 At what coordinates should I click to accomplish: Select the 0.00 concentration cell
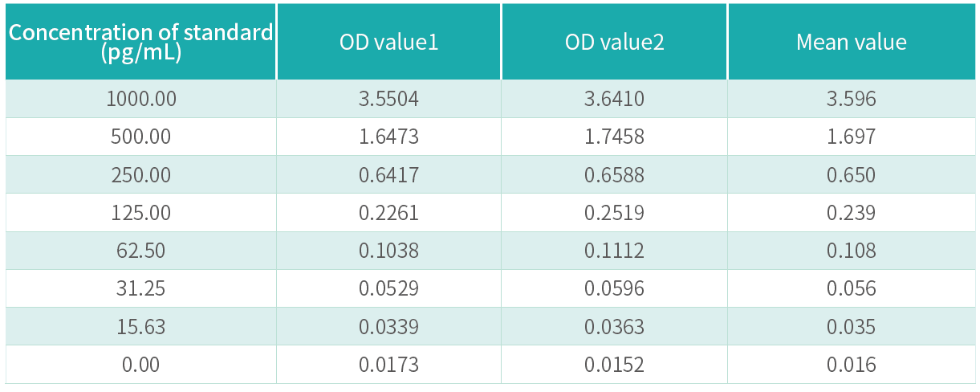141,364
